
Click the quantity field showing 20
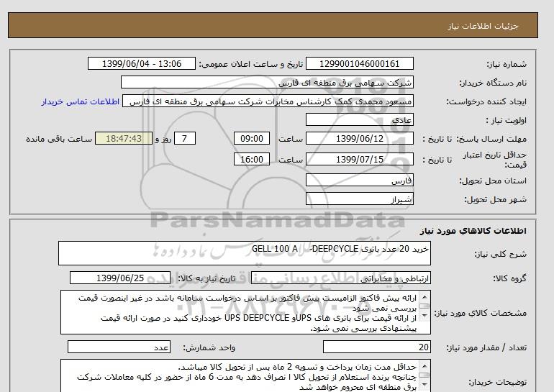coord(376,347)
